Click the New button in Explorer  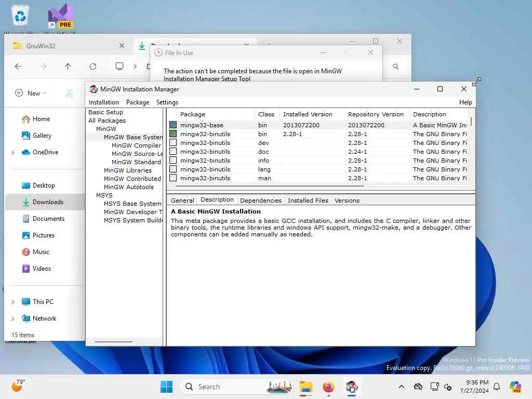31,93
